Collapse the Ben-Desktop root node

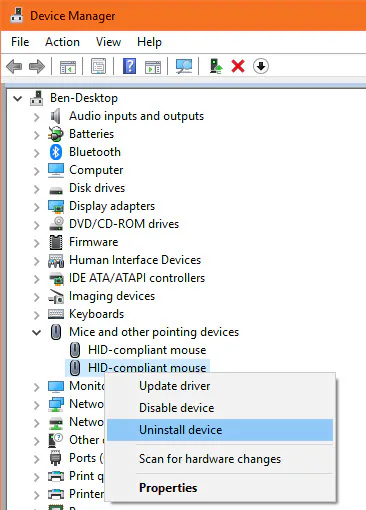coord(17,99)
